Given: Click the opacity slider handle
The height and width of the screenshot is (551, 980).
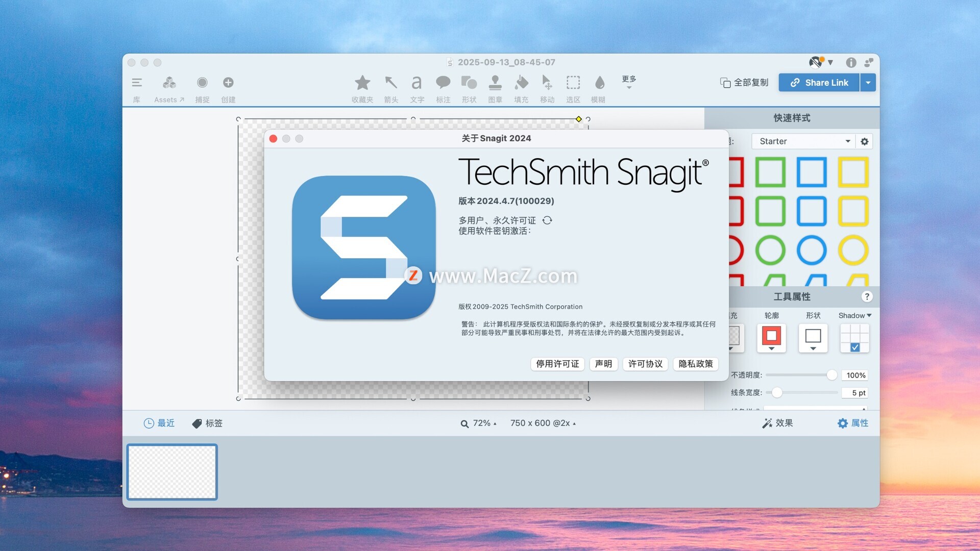Looking at the screenshot, I should point(832,375).
